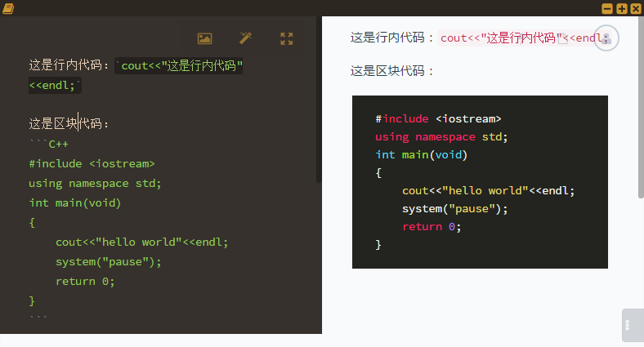The image size is (644, 347).
Task: Click 'using namespace std;' in preview code block
Action: (441, 137)
